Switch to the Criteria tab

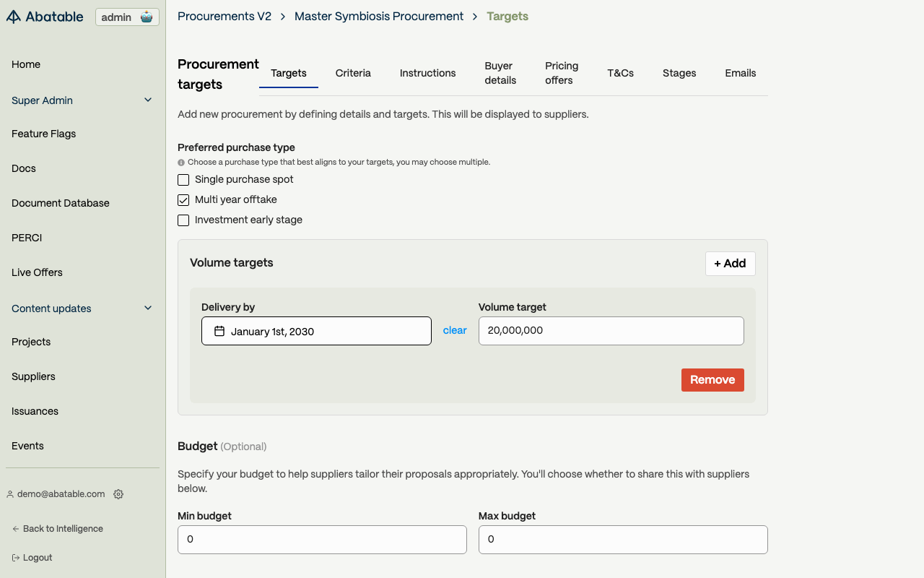coord(353,73)
